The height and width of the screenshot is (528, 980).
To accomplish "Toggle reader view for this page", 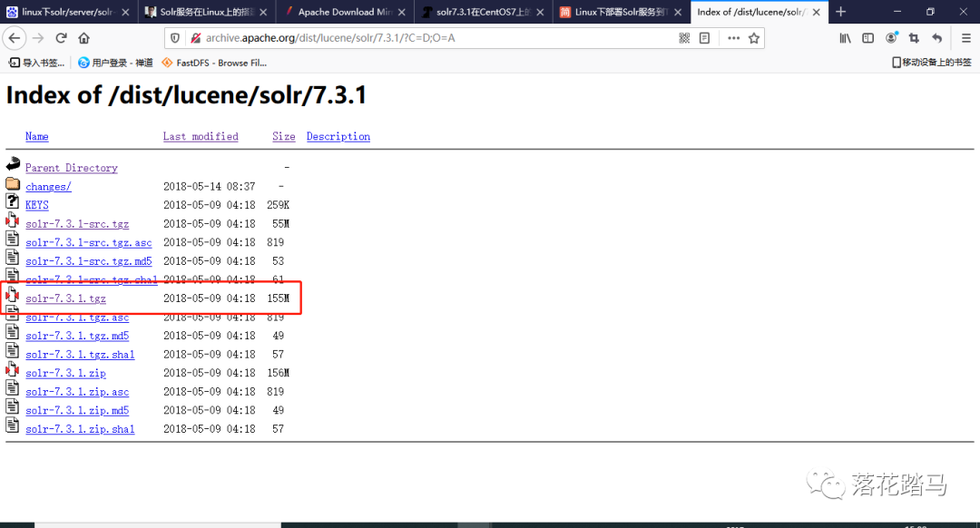I will [704, 38].
